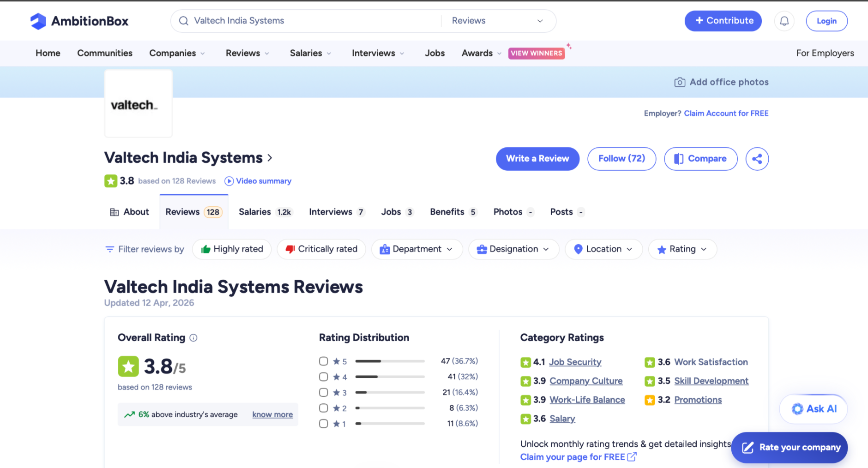This screenshot has height=468, width=868.
Task: Expand the Department filter dropdown
Action: point(416,249)
